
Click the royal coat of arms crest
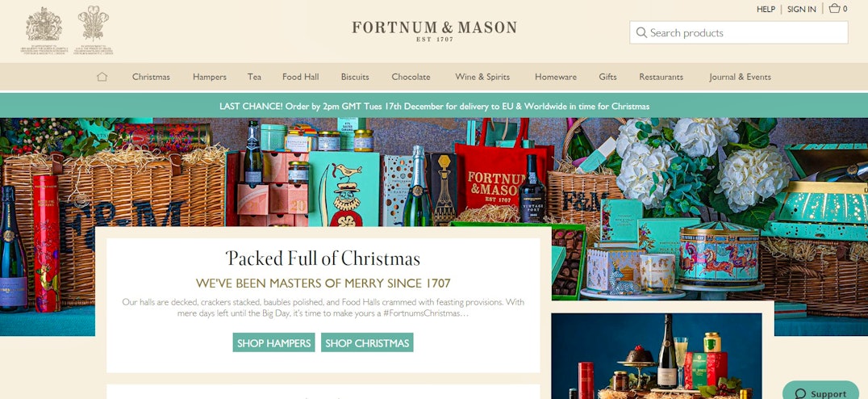(44, 24)
